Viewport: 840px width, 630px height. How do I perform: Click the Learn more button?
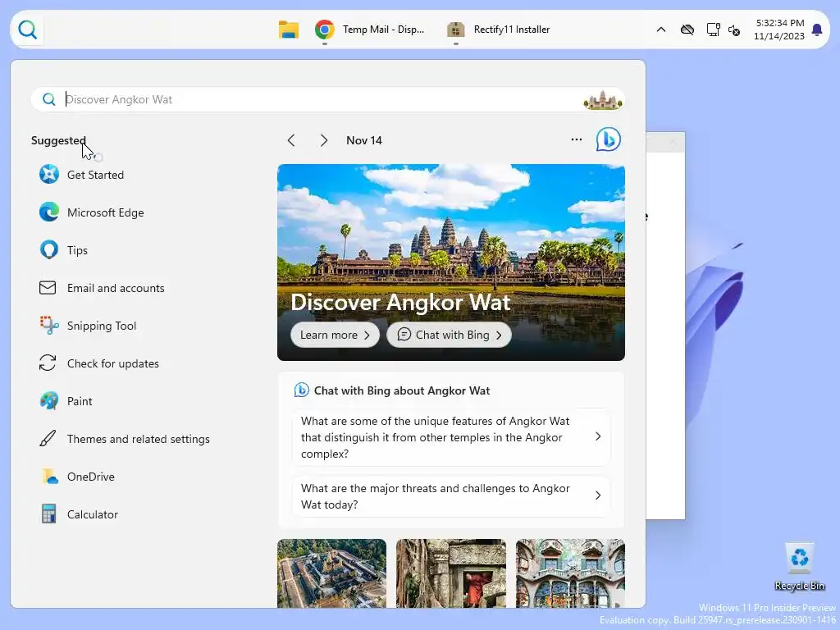(335, 335)
